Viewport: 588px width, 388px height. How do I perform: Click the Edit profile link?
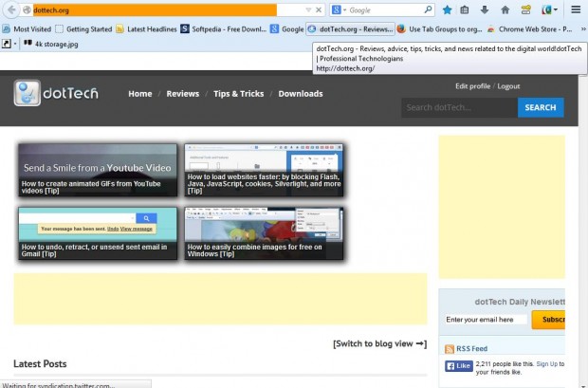(x=472, y=86)
